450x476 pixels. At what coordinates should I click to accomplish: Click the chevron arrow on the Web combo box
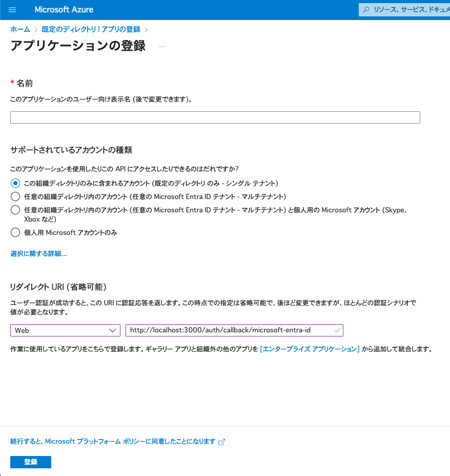pos(113,330)
